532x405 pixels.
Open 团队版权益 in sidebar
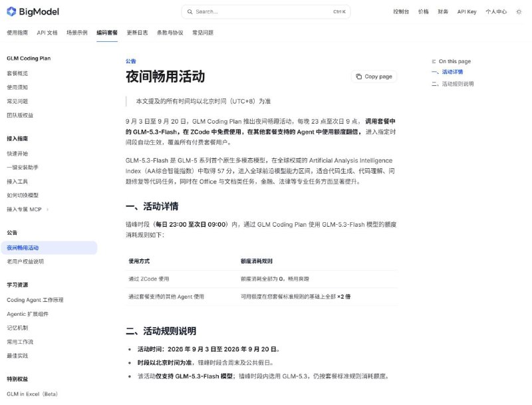click(20, 115)
